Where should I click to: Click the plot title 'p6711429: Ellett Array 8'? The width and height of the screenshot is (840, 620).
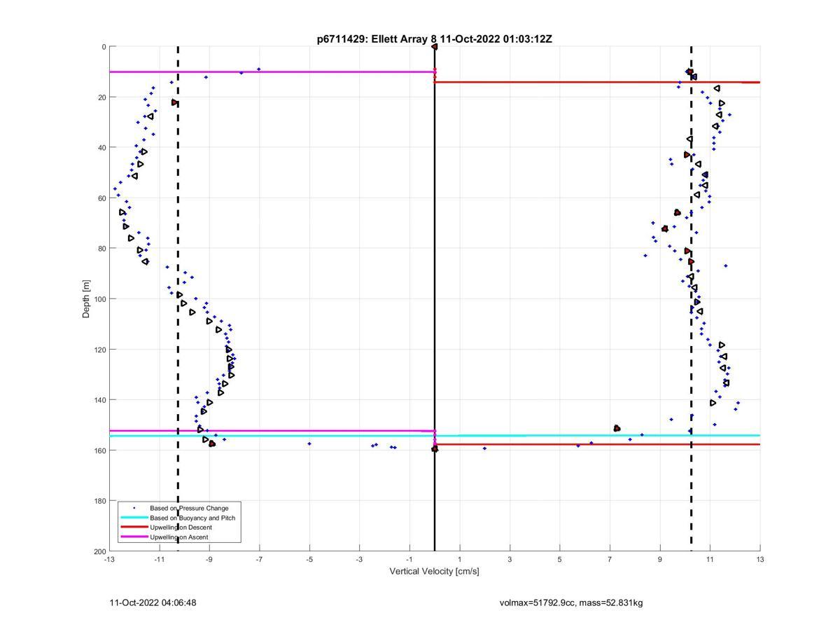pos(377,39)
